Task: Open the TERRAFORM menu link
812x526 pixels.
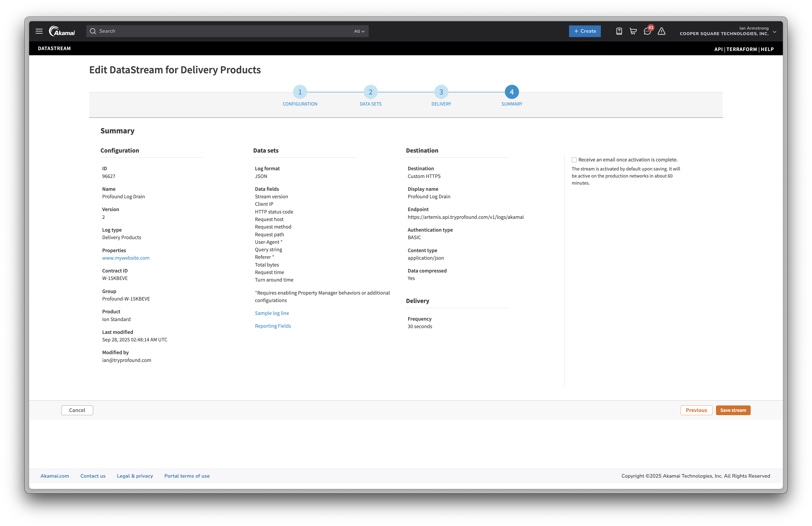Action: pos(741,49)
